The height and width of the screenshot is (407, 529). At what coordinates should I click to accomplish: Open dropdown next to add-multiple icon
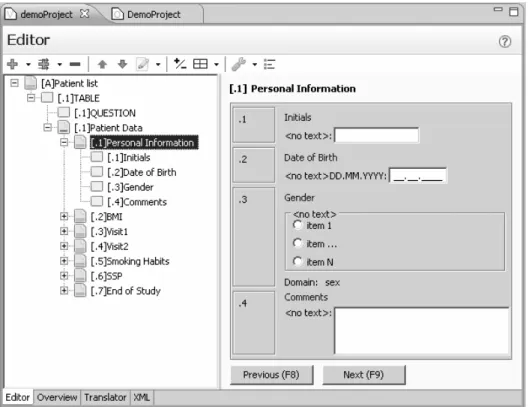[59, 64]
